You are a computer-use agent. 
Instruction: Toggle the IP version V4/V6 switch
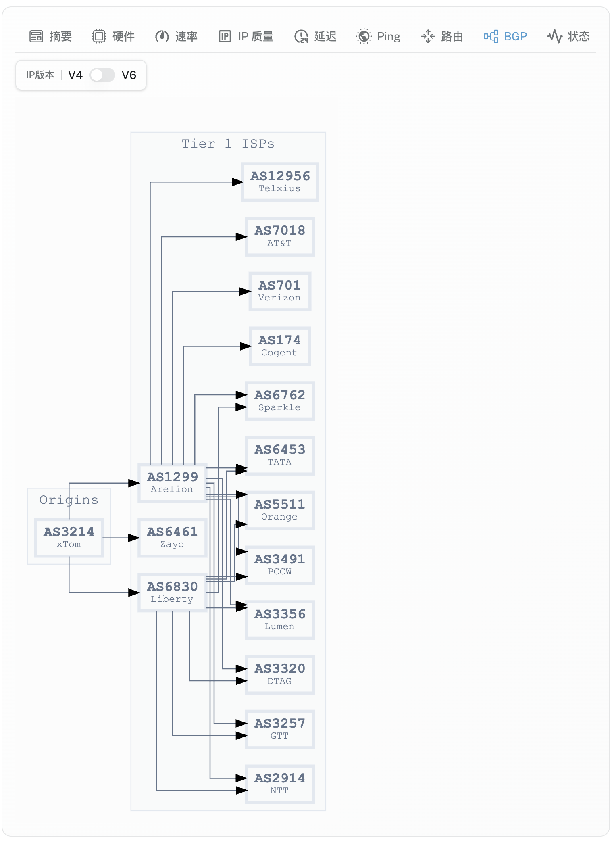click(102, 75)
